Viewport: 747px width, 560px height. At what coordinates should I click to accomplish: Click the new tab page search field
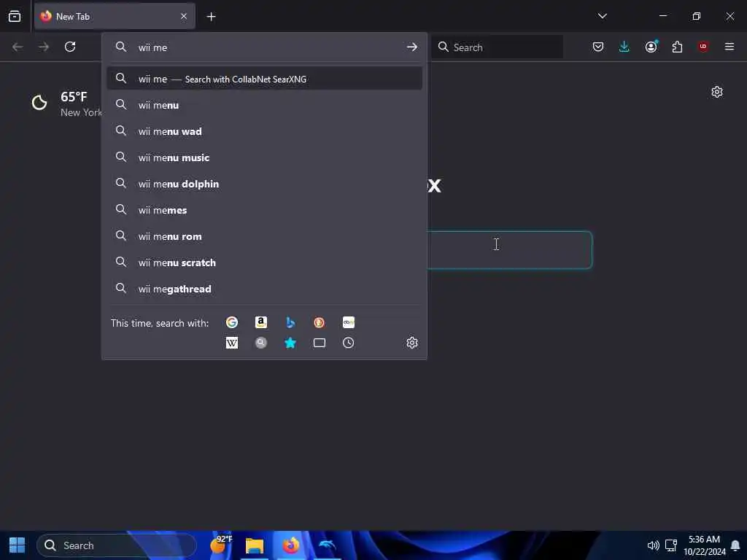[508, 250]
